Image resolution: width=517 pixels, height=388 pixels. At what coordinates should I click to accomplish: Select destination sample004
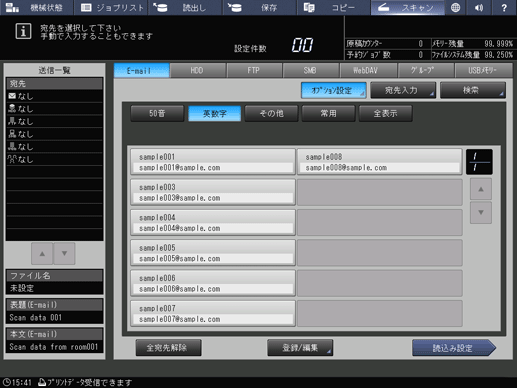click(x=213, y=222)
